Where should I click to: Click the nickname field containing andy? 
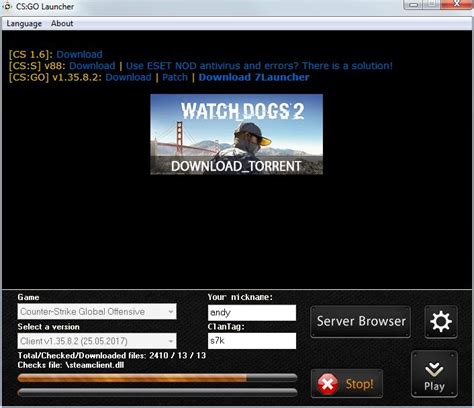[x=252, y=313]
